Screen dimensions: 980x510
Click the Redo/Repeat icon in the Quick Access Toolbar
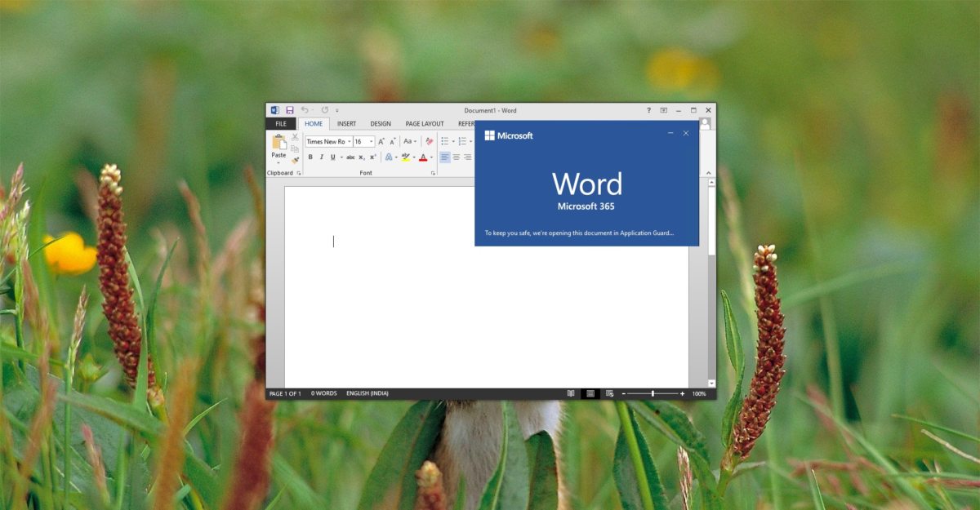coord(324,110)
